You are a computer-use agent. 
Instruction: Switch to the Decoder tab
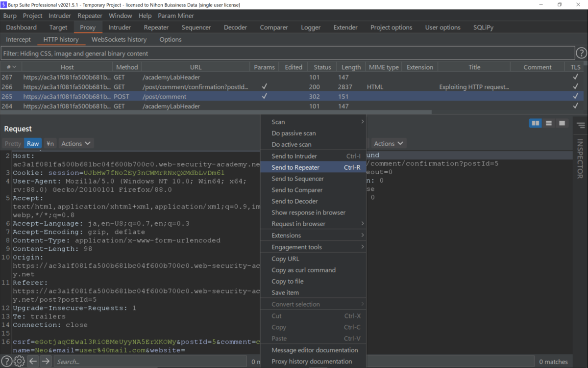coord(235,27)
